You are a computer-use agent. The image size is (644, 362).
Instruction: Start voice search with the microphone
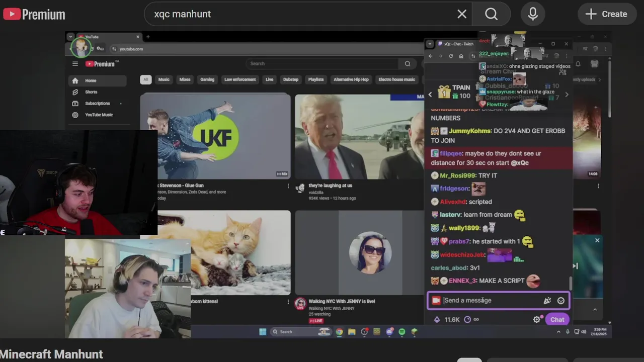(x=533, y=14)
